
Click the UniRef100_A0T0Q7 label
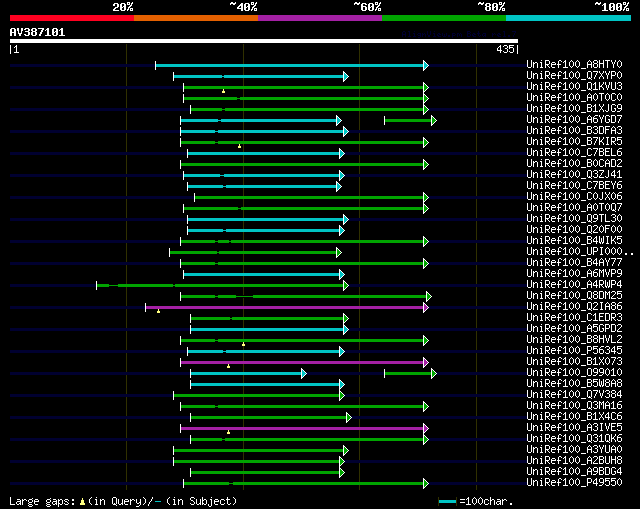click(x=574, y=208)
